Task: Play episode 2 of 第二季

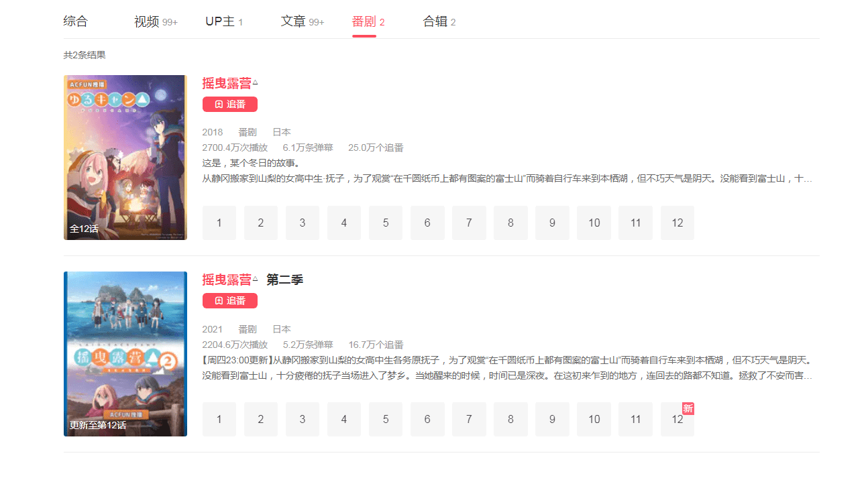Action: pos(261,419)
